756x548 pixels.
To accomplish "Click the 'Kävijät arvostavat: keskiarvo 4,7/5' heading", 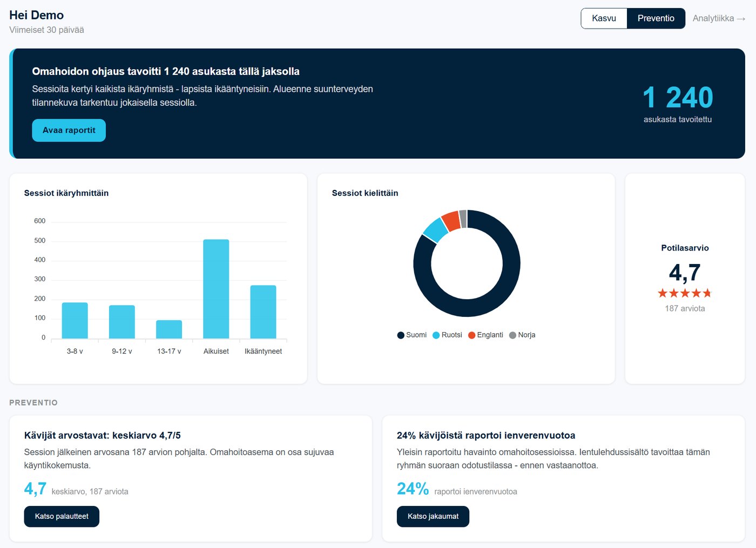I will pyautogui.click(x=103, y=436).
